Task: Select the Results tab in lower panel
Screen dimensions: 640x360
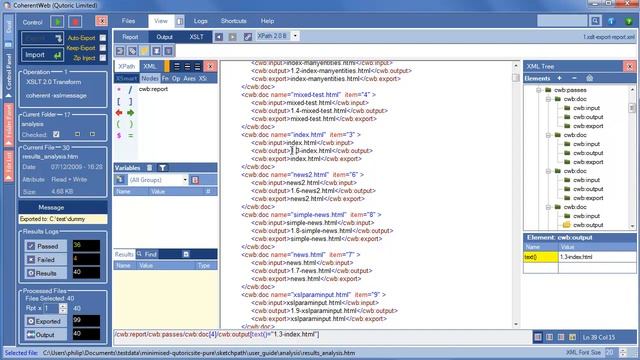Action: pos(124,254)
